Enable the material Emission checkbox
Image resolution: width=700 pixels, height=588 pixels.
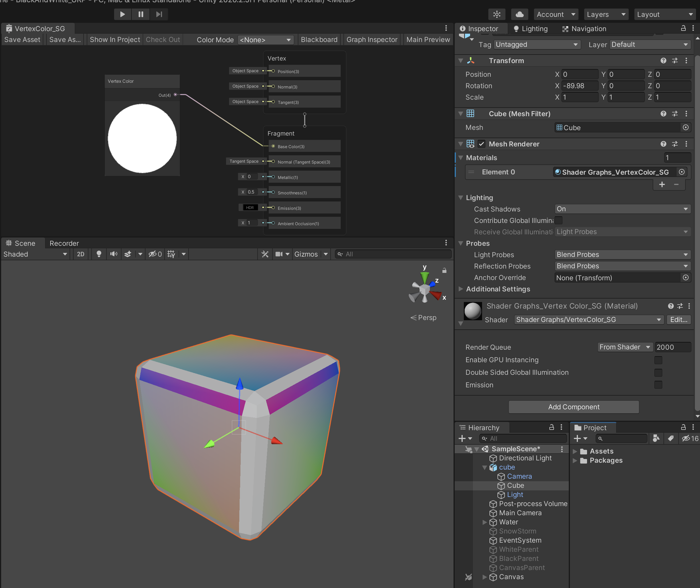click(658, 385)
